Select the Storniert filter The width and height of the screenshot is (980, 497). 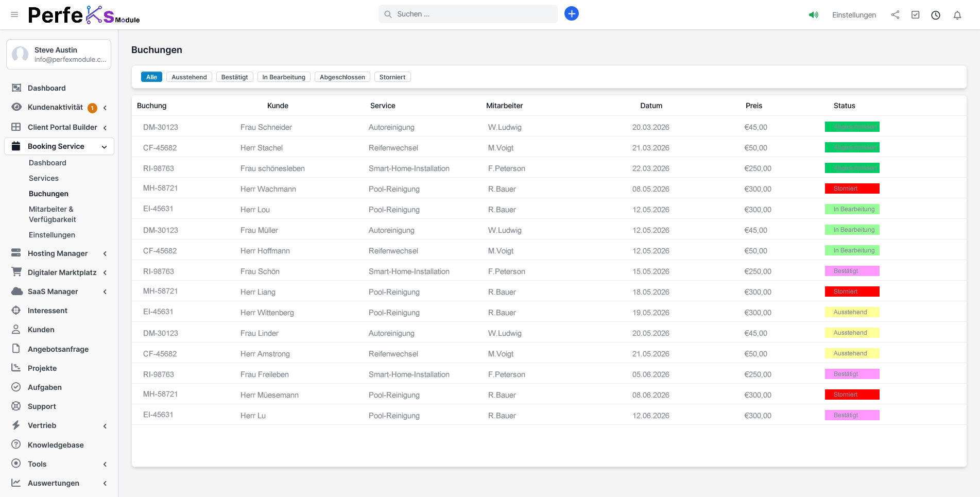click(x=392, y=77)
